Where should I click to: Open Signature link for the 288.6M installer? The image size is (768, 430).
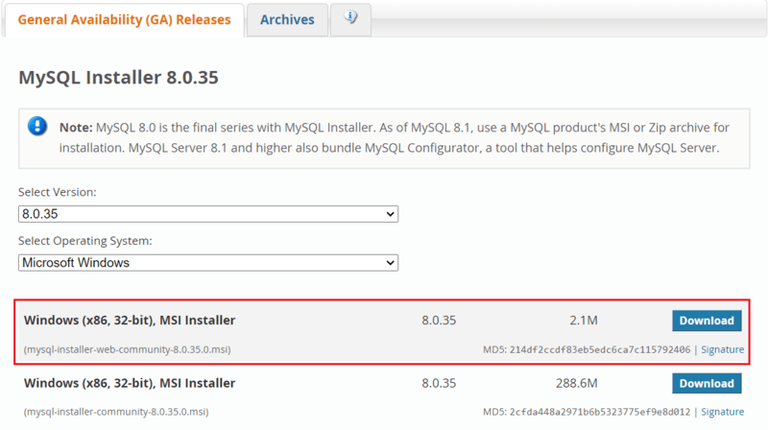[x=722, y=412]
